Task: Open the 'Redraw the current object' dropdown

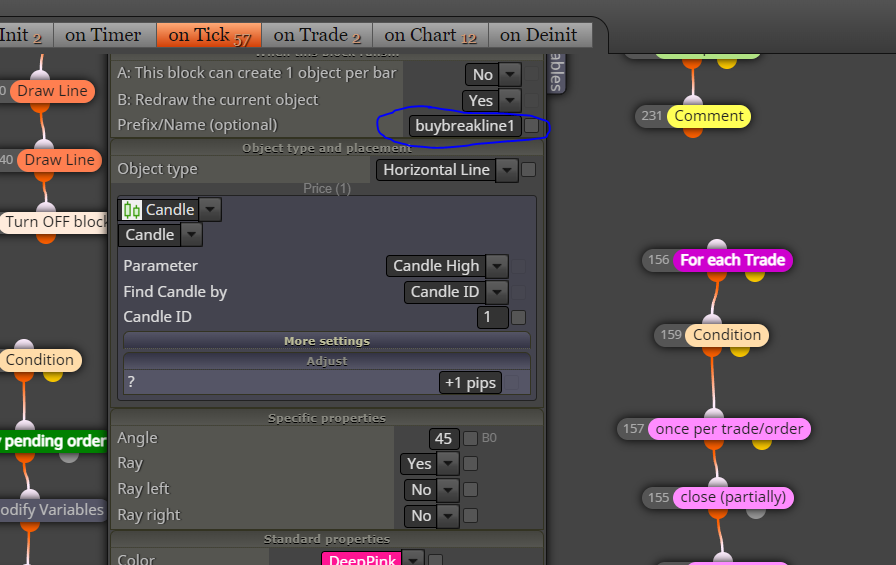Action: coord(510,101)
